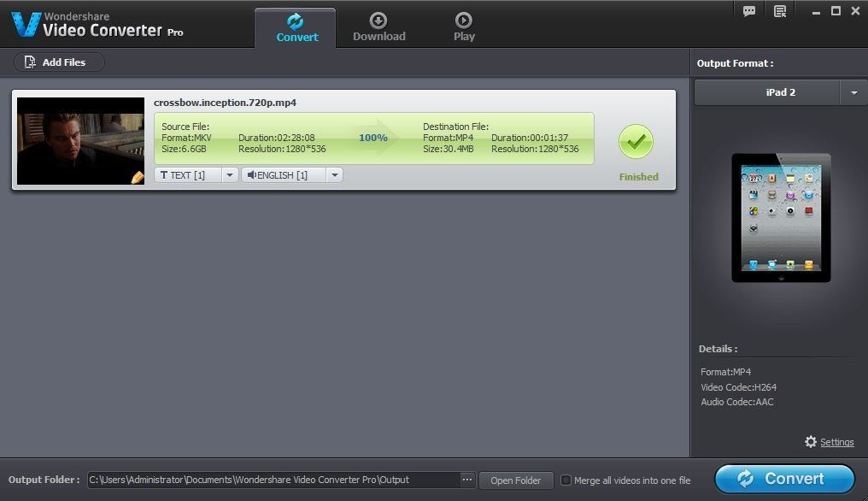Open the iPad 2 output format dropdown
868x501 pixels.
pos(853,91)
